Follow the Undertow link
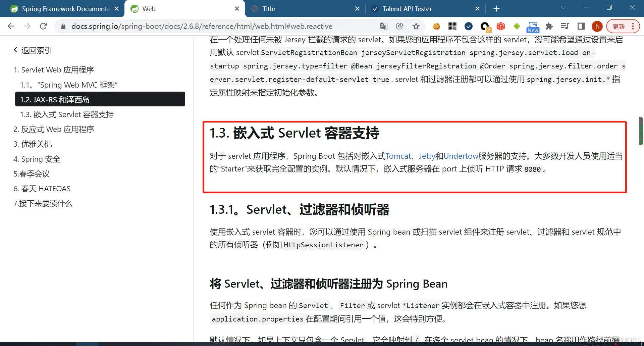Viewport: 644px width, 346px height. 461,156
